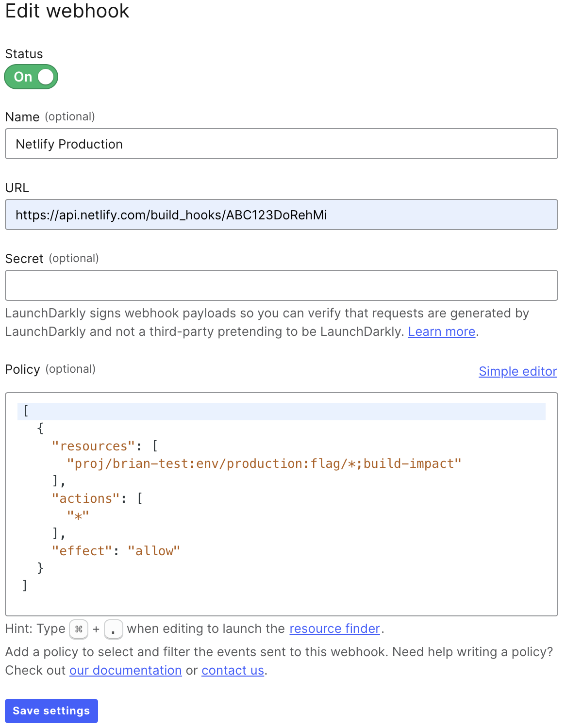Click the Netlify Production name text

[68, 144]
